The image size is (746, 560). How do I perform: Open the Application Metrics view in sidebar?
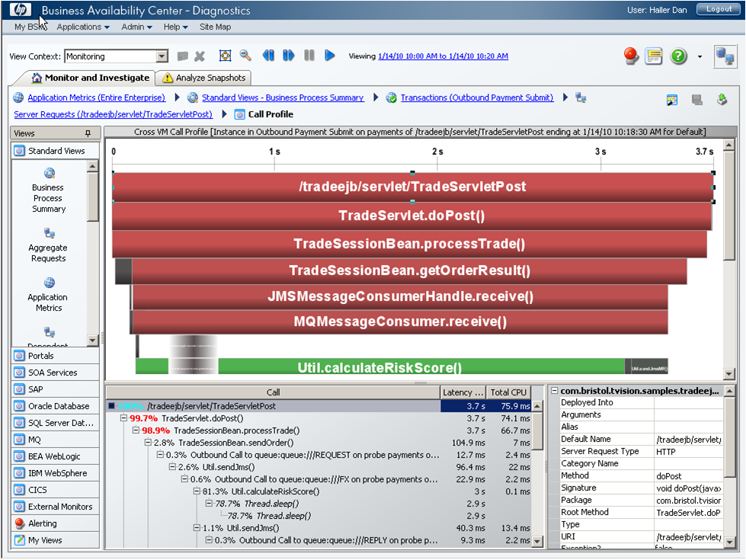click(x=48, y=295)
